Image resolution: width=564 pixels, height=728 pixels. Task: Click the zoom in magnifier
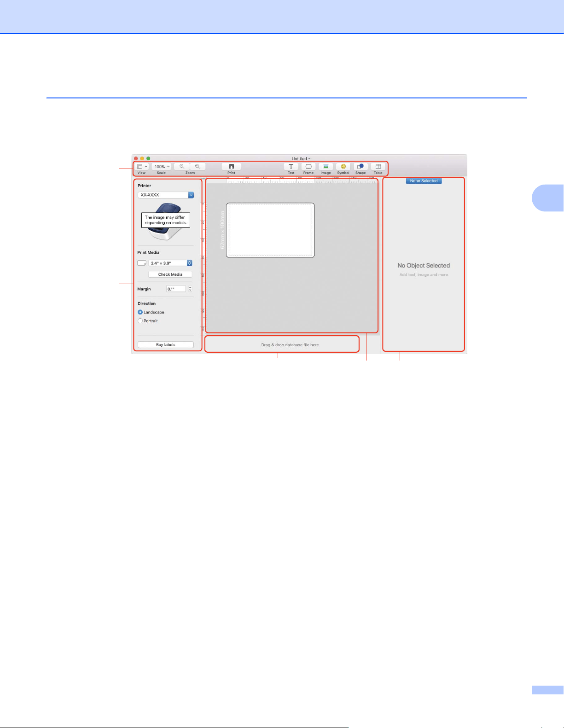(198, 167)
